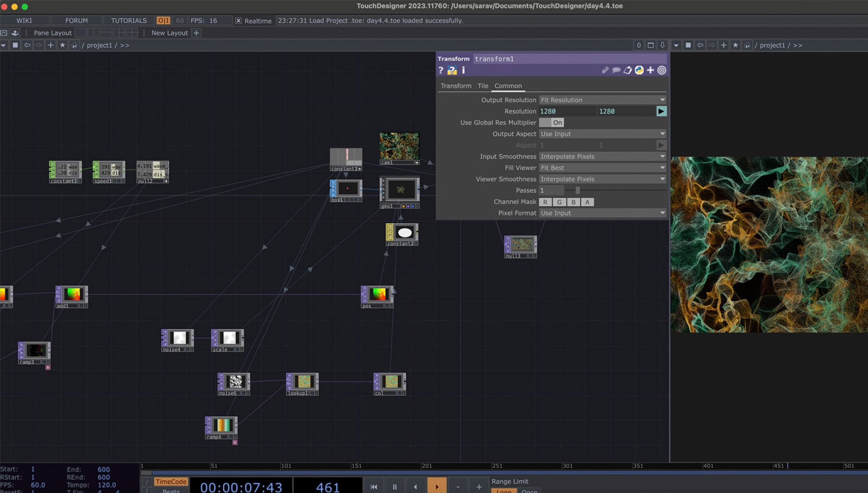868x493 pixels.
Task: Click the copy parameters icon
Action: click(x=627, y=70)
